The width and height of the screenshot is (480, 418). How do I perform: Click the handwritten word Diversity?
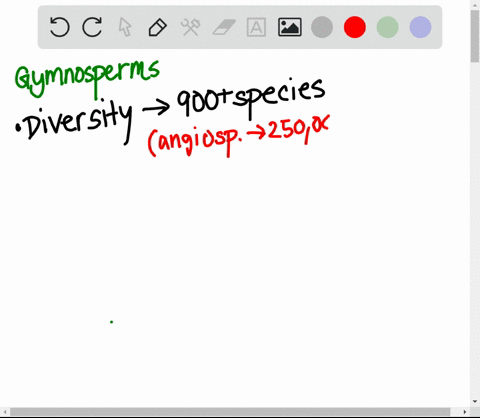tap(74, 122)
